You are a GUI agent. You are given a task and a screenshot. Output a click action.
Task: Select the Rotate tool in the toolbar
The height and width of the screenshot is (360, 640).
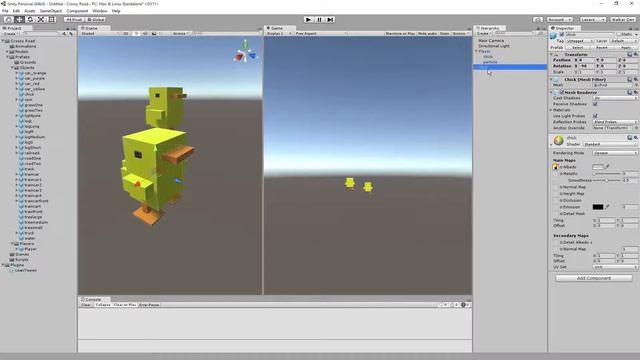30,20
